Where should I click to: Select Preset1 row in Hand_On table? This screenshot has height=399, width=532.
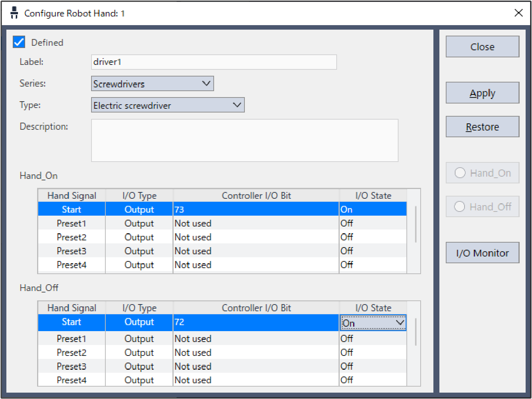pyautogui.click(x=72, y=223)
